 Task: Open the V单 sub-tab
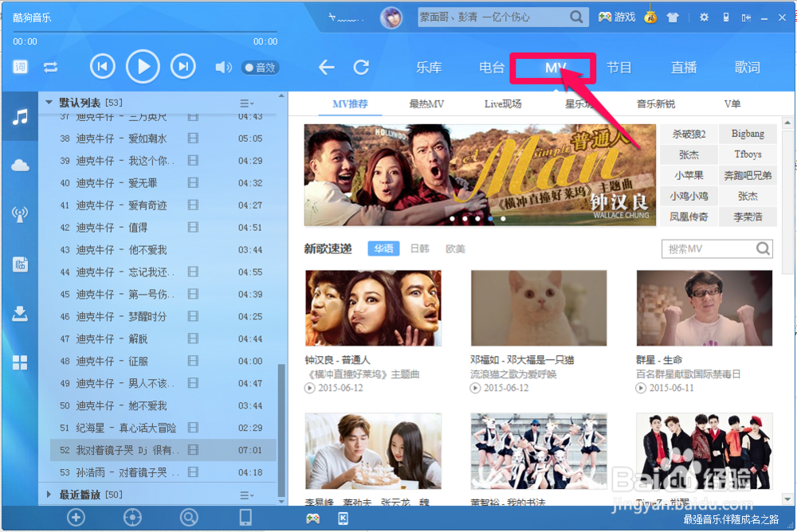pos(732,104)
